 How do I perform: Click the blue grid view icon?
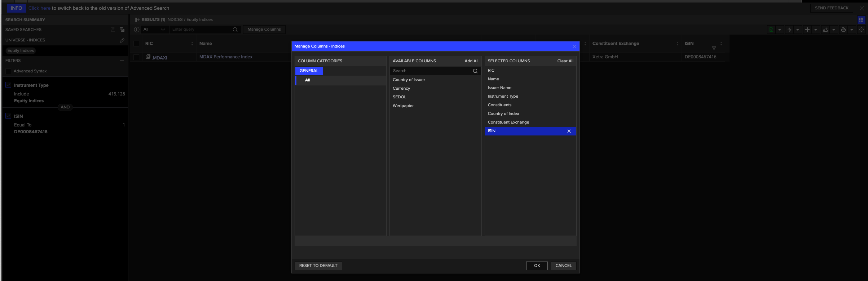point(861,20)
